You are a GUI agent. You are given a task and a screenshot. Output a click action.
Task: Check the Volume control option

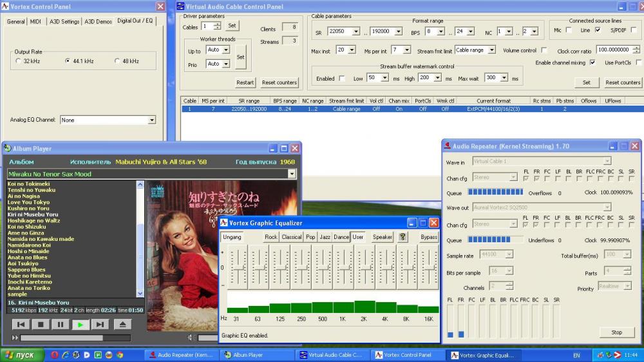(544, 50)
